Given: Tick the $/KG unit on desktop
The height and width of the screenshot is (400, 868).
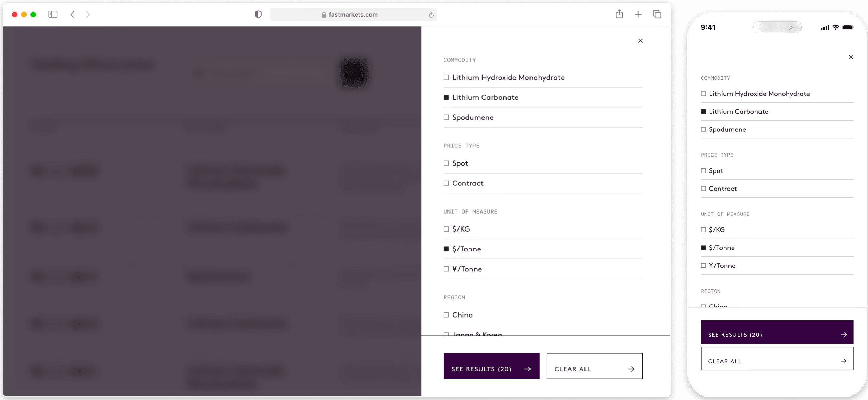Looking at the screenshot, I should [x=446, y=229].
